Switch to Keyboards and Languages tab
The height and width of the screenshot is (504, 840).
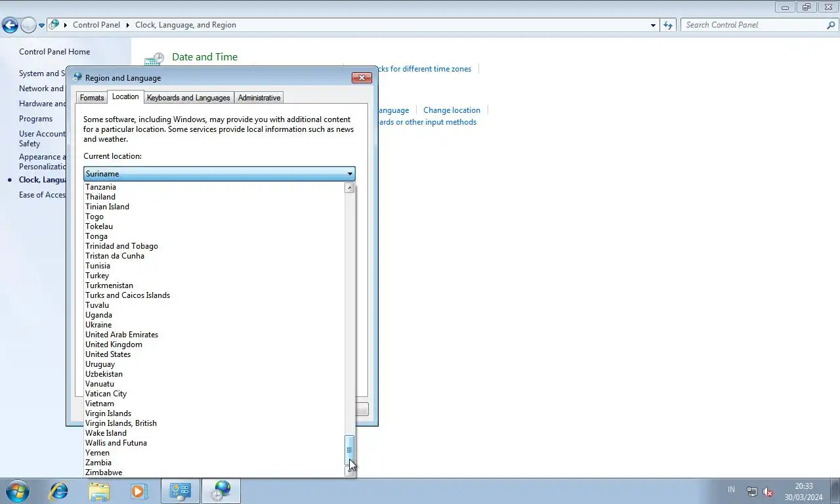point(188,98)
